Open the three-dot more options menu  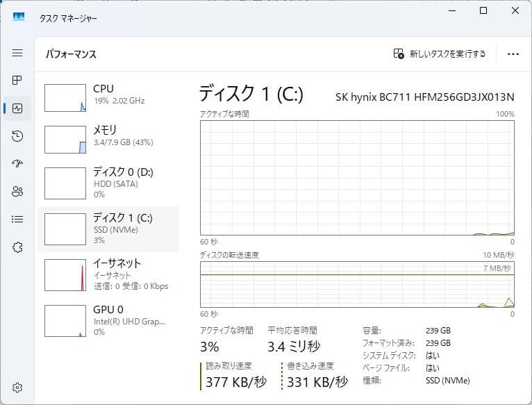513,54
